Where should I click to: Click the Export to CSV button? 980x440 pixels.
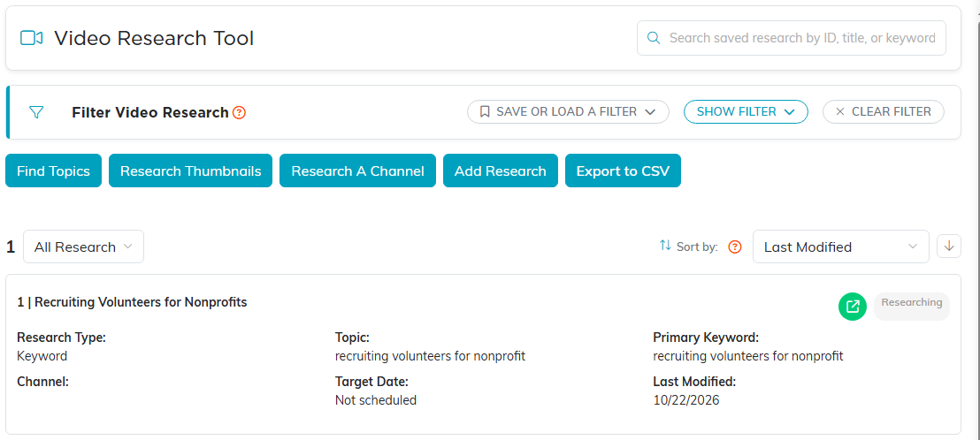(624, 171)
